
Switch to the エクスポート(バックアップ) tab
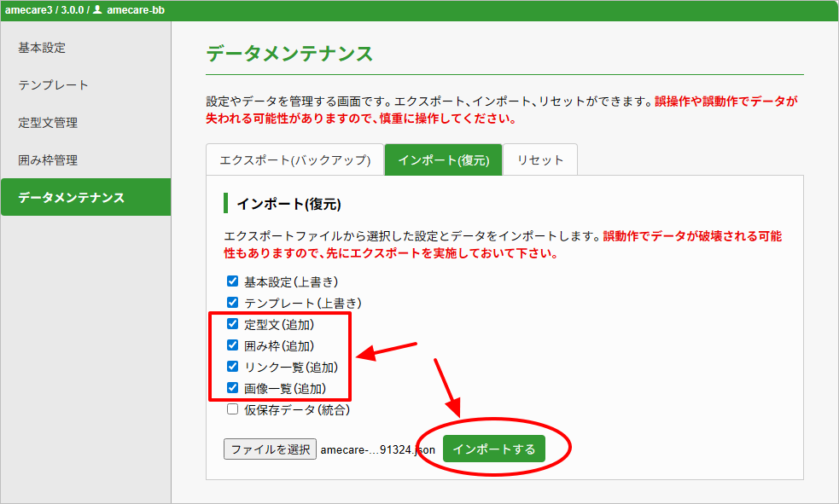[x=294, y=160]
